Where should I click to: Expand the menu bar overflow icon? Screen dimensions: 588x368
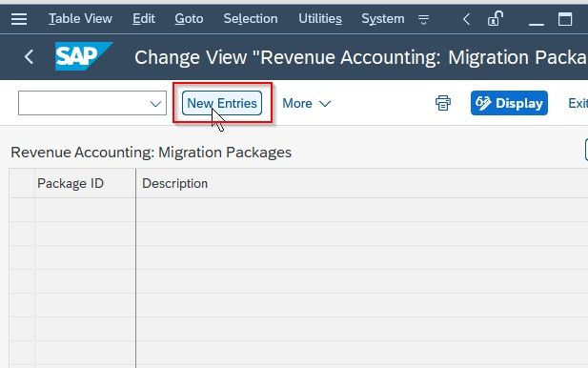[423, 19]
